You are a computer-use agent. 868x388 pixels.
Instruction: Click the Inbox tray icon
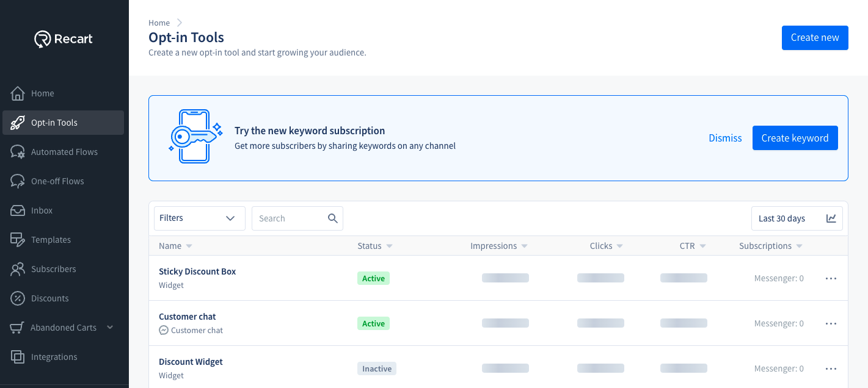[18, 210]
